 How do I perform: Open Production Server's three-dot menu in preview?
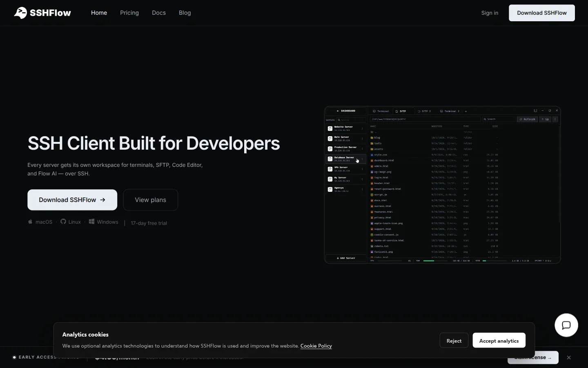(362, 149)
